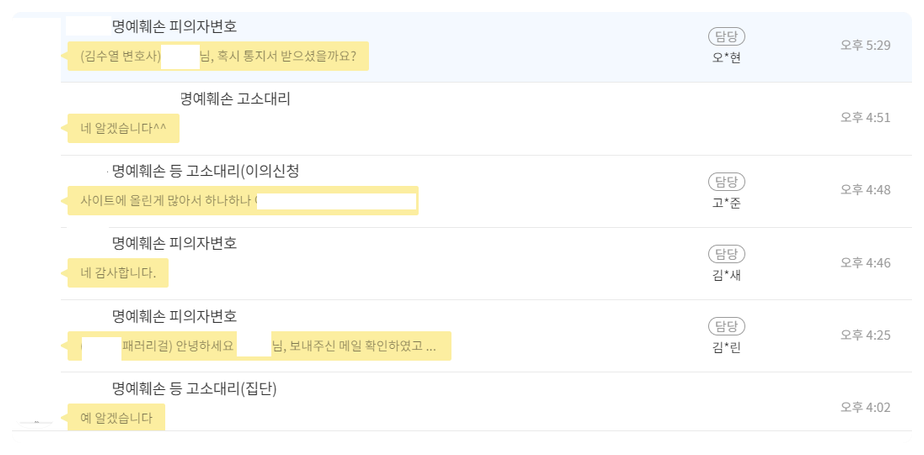924x455 pixels.
Task: Click assignee name 김*새
Action: coord(726,275)
